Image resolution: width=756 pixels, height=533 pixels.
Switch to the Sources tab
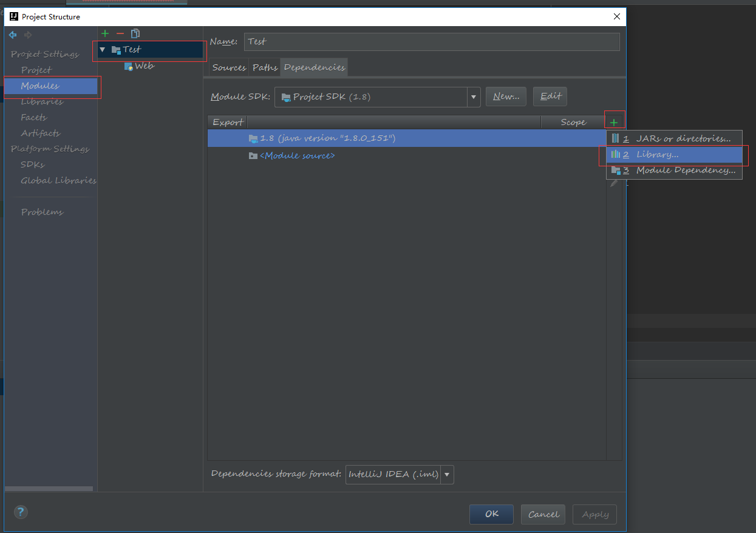click(229, 67)
